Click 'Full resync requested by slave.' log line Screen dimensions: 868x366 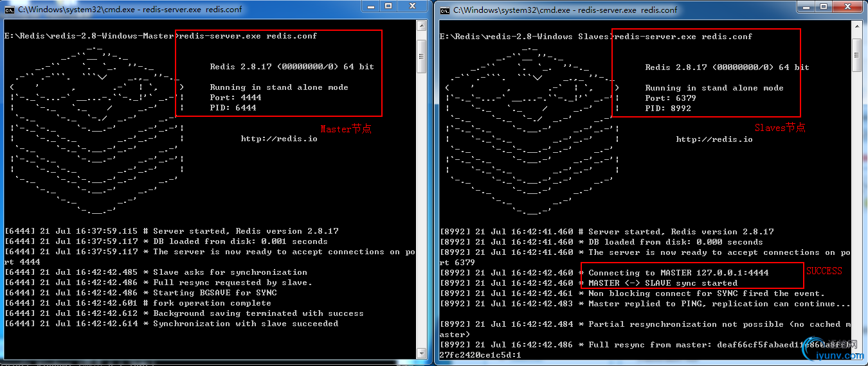159,283
